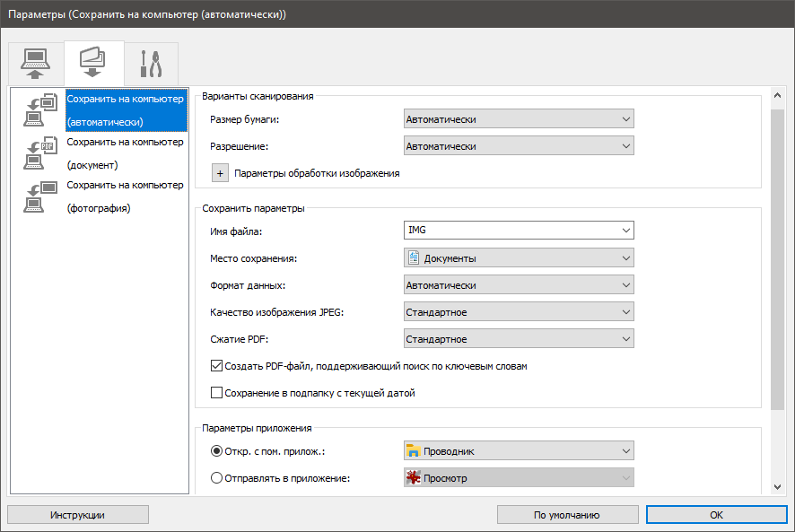Click the Проводник explorer icon
The width and height of the screenshot is (795, 532).
click(414, 450)
